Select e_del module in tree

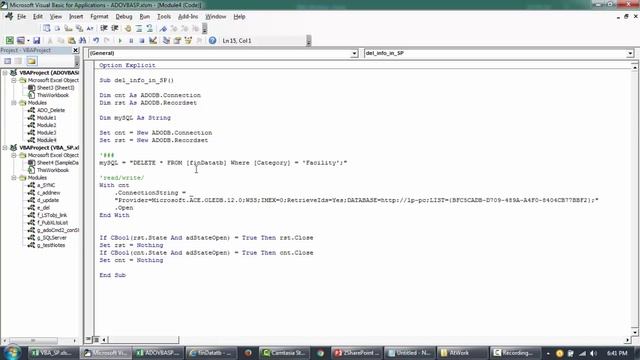43,208
